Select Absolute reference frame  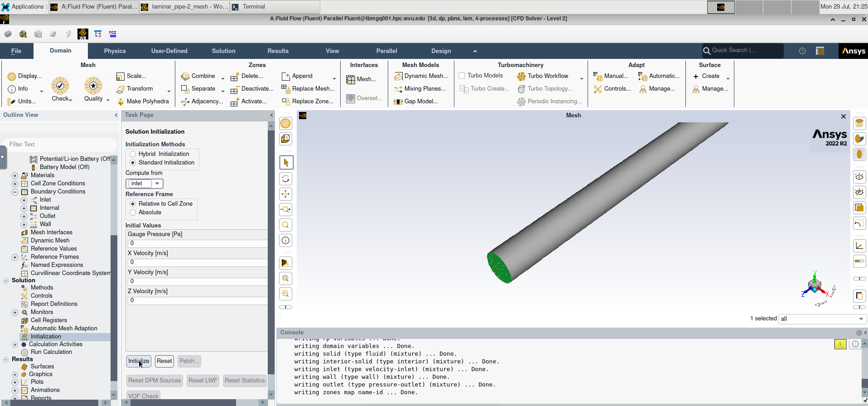(133, 213)
